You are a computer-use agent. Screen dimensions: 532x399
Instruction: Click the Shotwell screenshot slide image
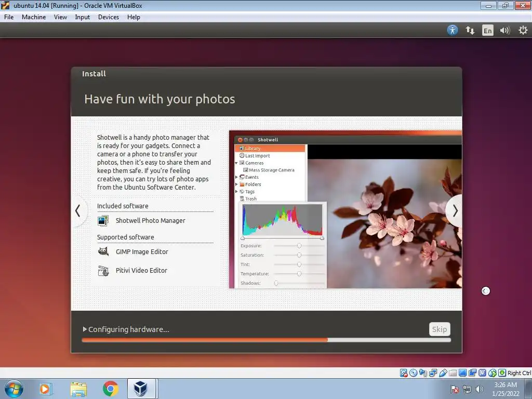[345, 209]
